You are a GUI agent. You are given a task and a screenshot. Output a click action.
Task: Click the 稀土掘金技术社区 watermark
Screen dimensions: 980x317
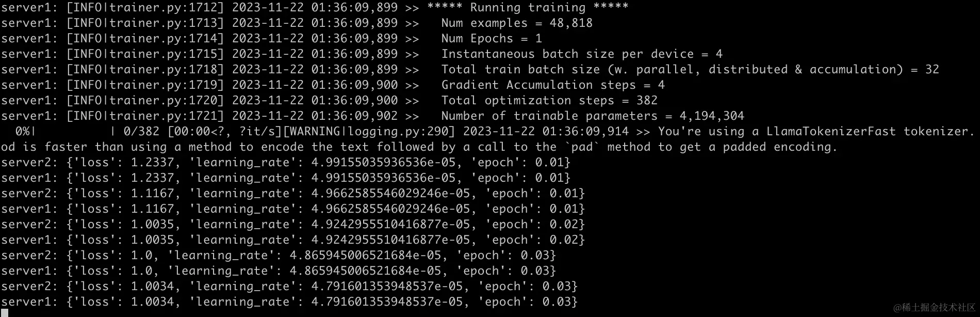934,308
